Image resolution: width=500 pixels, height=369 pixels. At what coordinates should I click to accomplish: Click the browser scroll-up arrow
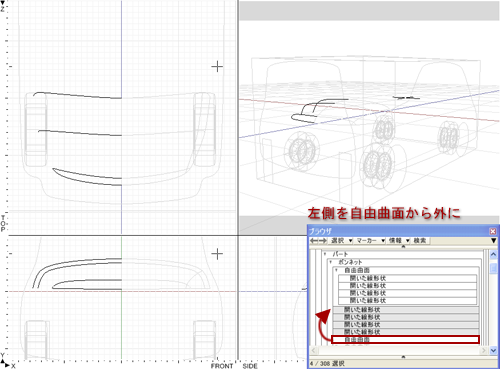tap(493, 254)
